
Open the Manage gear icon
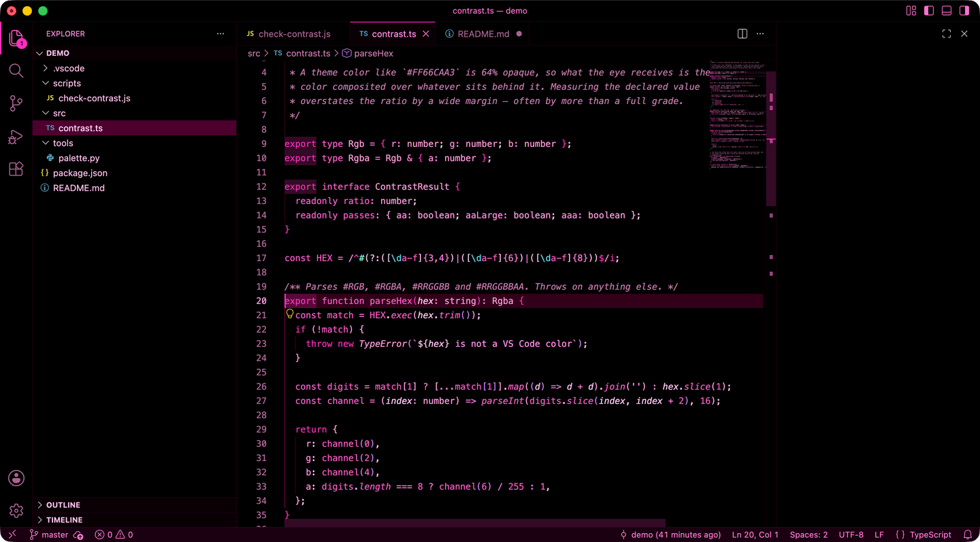tap(16, 511)
